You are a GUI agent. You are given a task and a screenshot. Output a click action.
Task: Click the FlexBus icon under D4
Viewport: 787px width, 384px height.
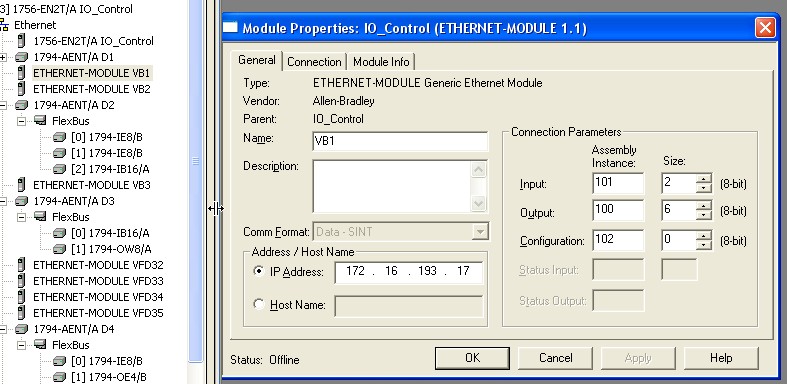[40, 345]
